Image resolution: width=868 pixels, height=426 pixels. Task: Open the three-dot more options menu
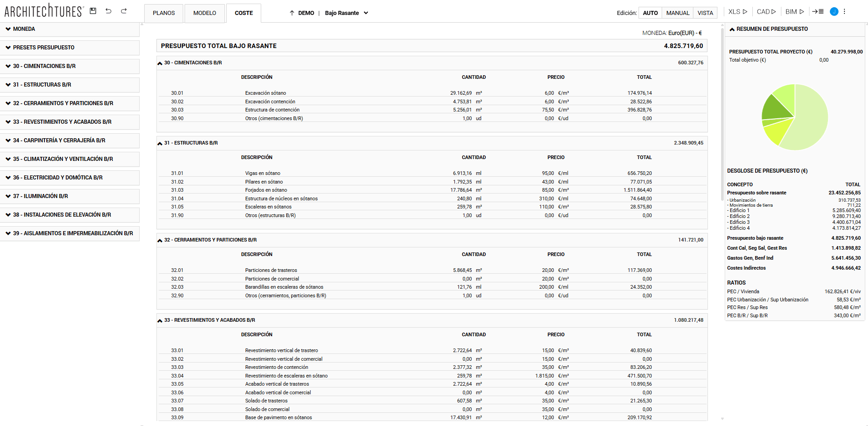click(844, 12)
